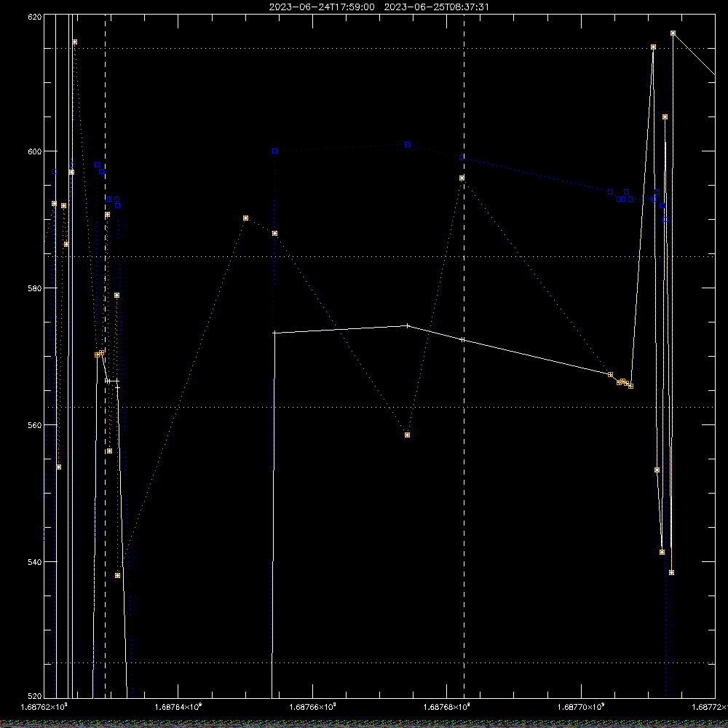This screenshot has height=728, width=728.
Task: Click the y-axis label 600
Action: [x=35, y=151]
